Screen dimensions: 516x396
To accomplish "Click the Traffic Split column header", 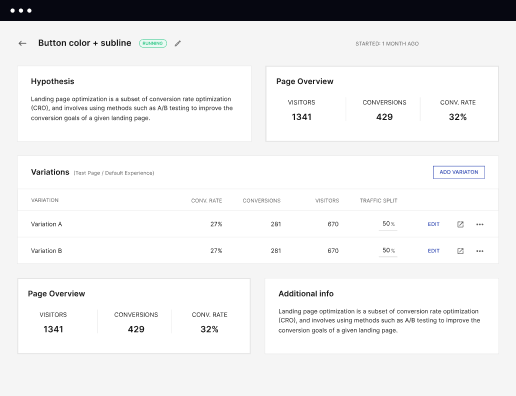I will [x=378, y=200].
